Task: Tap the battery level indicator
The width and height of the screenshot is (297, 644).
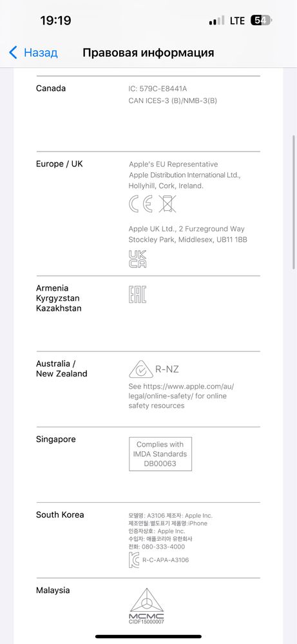Action: click(262, 21)
